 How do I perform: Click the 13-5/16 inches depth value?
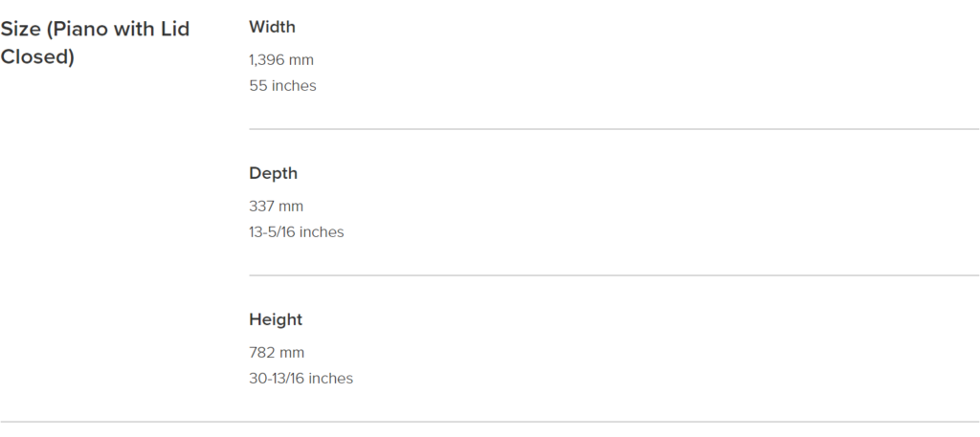point(297,232)
